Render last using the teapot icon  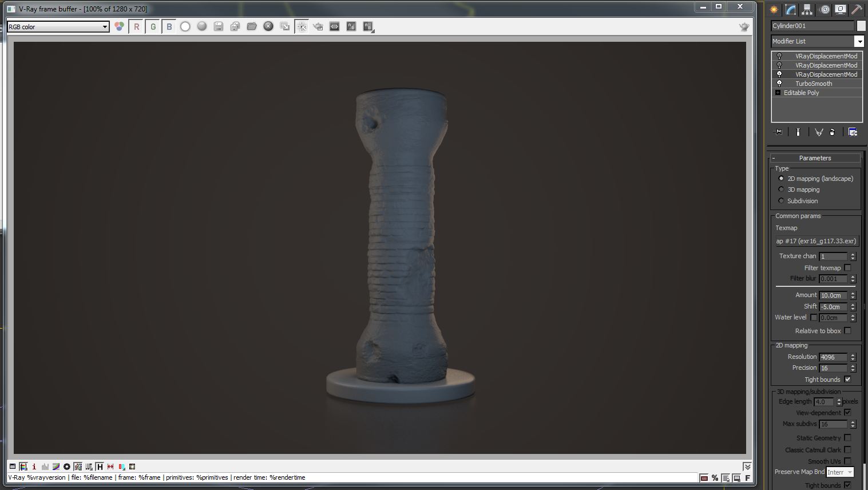point(318,26)
